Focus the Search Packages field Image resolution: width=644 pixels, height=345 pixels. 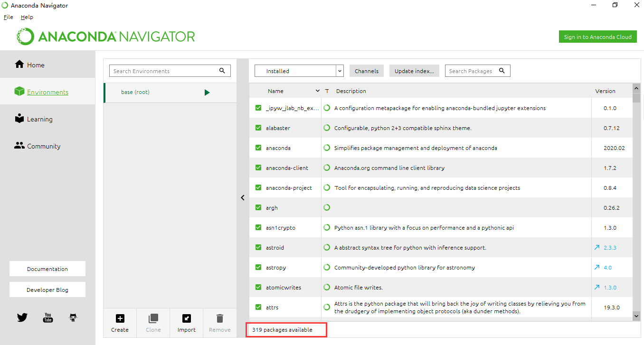pos(477,71)
